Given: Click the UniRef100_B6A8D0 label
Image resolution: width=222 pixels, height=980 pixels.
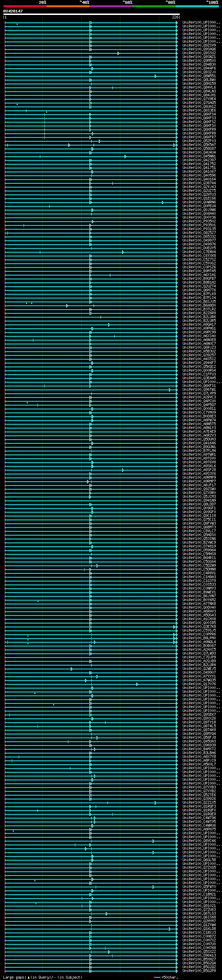Looking at the screenshot, I should pyautogui.click(x=199, y=306).
